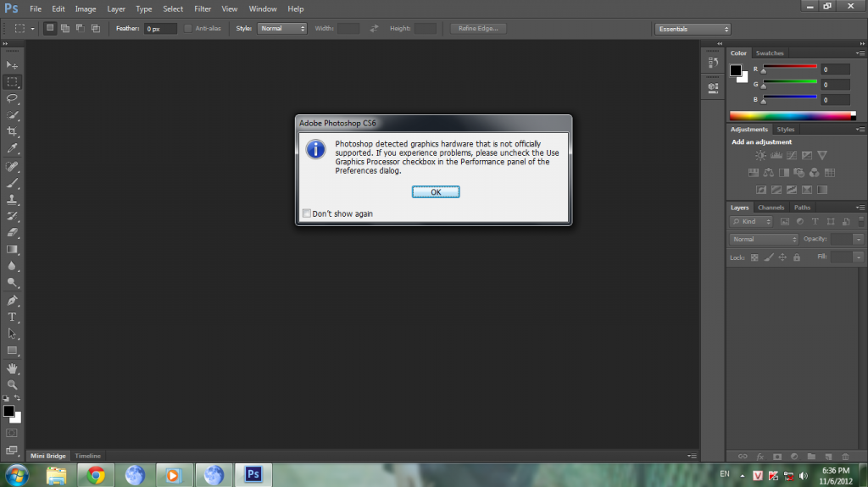Toggle lock transparent pixels
This screenshot has height=487, width=868.
pos(754,257)
